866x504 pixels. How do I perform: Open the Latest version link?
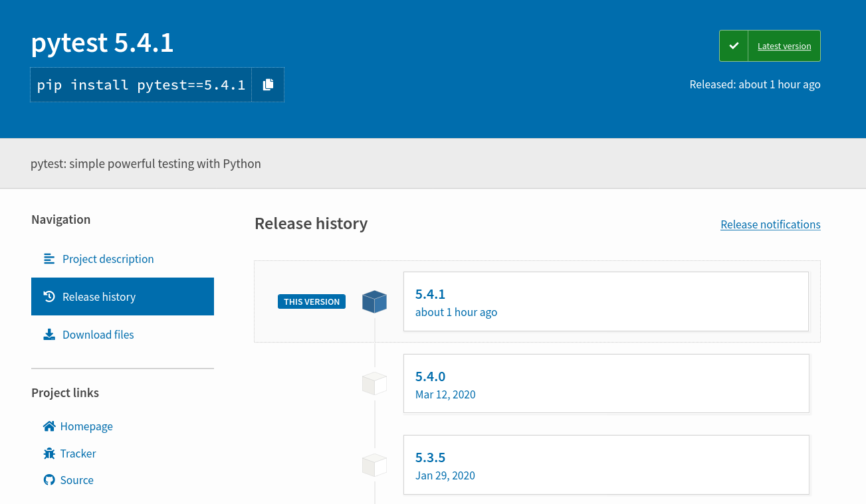click(784, 46)
